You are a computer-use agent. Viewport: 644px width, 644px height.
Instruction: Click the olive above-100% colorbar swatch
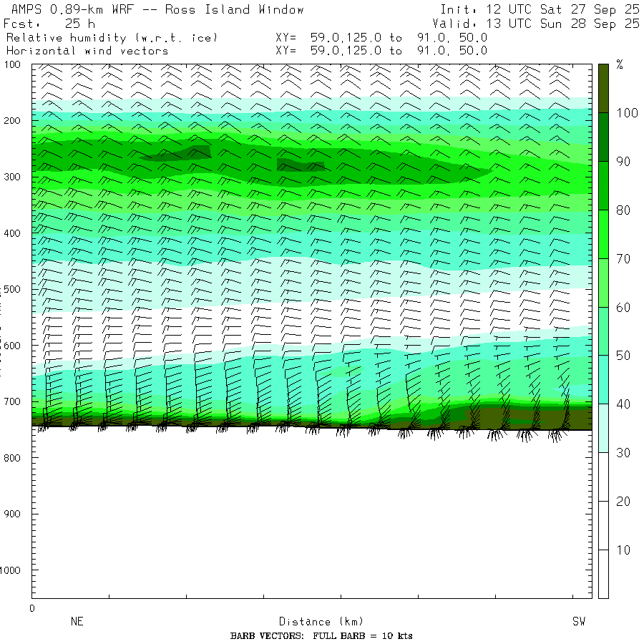(603, 88)
